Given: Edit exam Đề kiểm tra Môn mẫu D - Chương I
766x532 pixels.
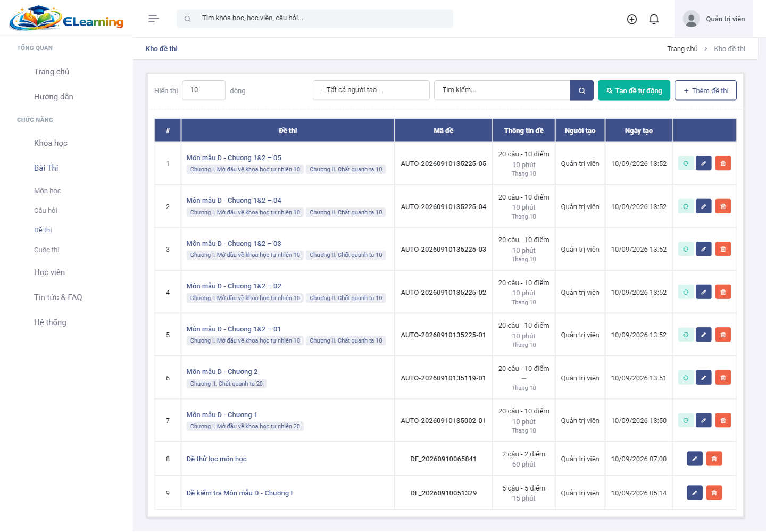Looking at the screenshot, I should click(695, 493).
